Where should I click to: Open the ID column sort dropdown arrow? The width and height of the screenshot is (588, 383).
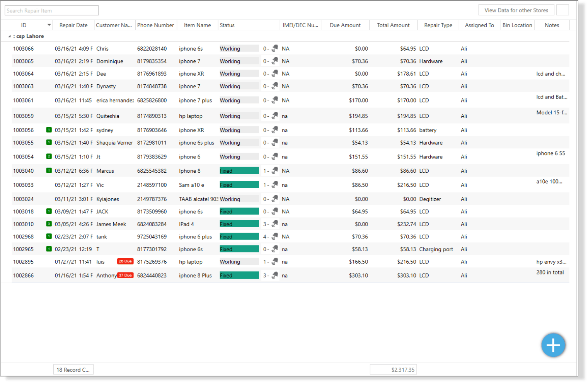coord(49,25)
